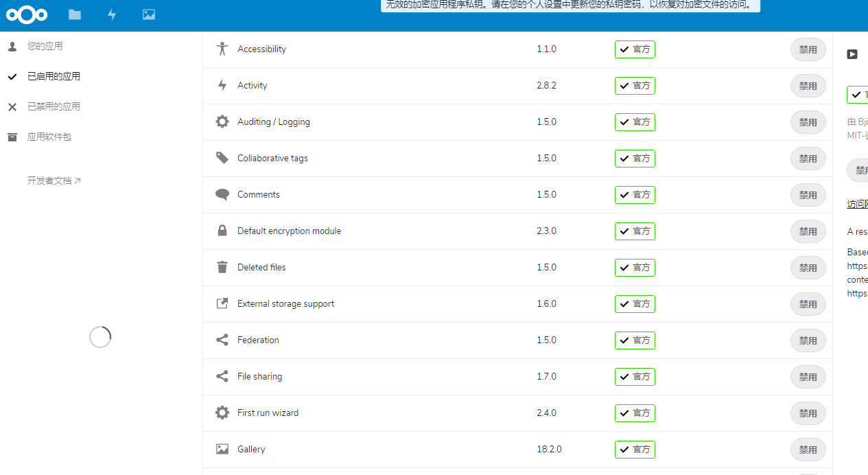Click the File sharing share icon
The image size is (868, 475).
pos(222,376)
